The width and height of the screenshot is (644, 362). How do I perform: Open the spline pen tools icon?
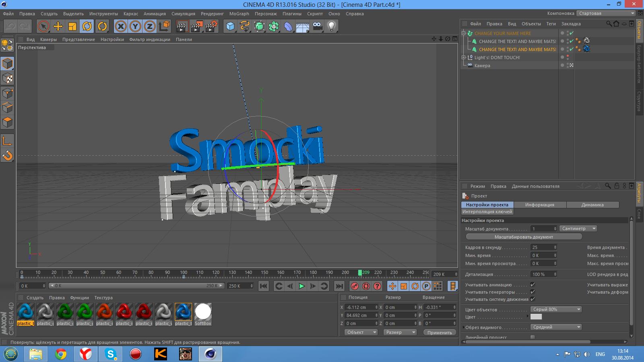point(245,27)
